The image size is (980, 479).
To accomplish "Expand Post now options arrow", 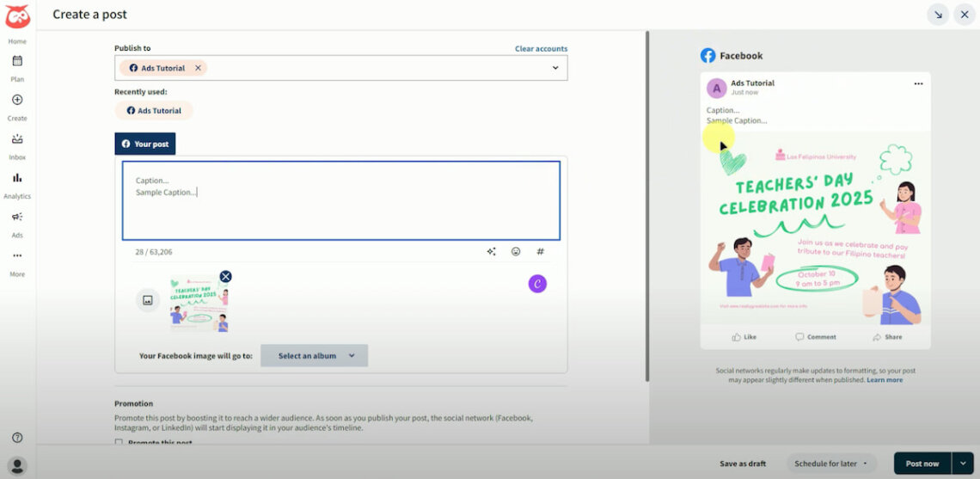I will (963, 464).
